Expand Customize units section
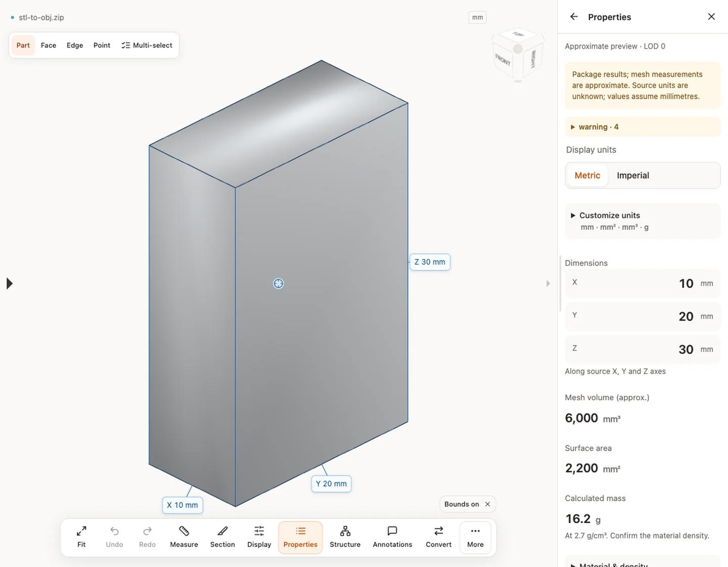Image resolution: width=728 pixels, height=567 pixels. 643,221
